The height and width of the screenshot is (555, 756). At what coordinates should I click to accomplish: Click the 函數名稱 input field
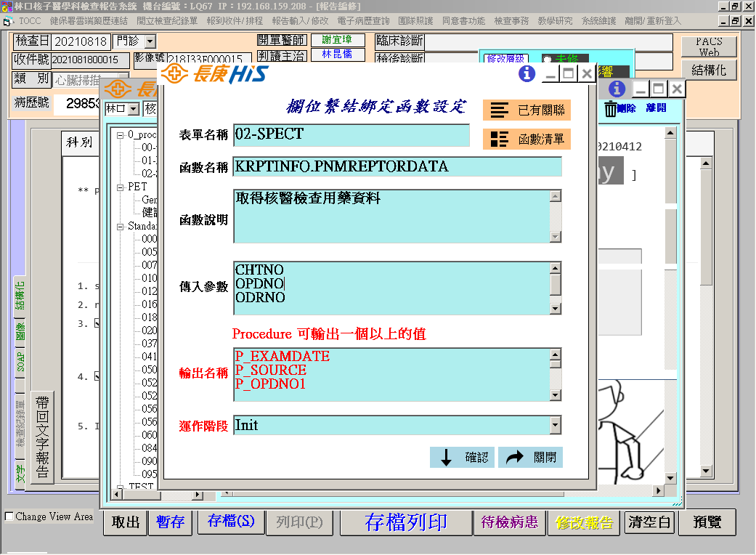pyautogui.click(x=397, y=166)
